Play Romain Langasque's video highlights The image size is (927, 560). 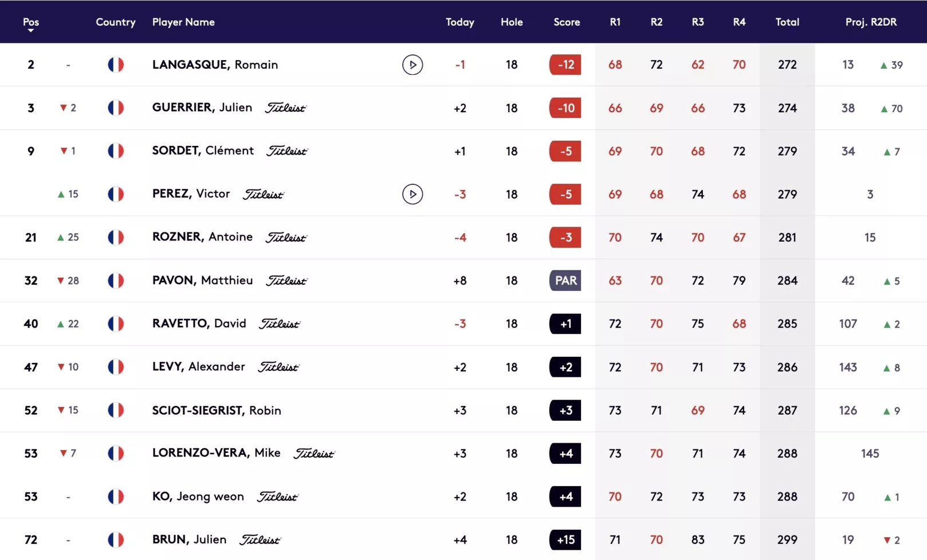point(413,65)
